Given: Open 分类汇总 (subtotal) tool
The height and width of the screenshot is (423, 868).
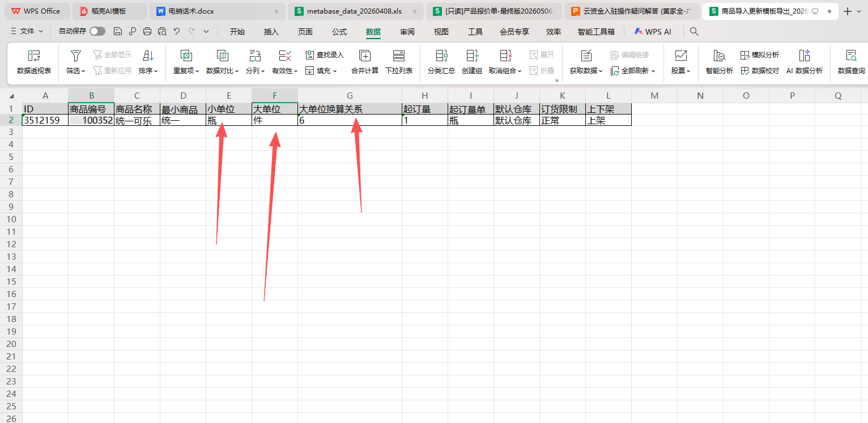Looking at the screenshot, I should tap(441, 62).
